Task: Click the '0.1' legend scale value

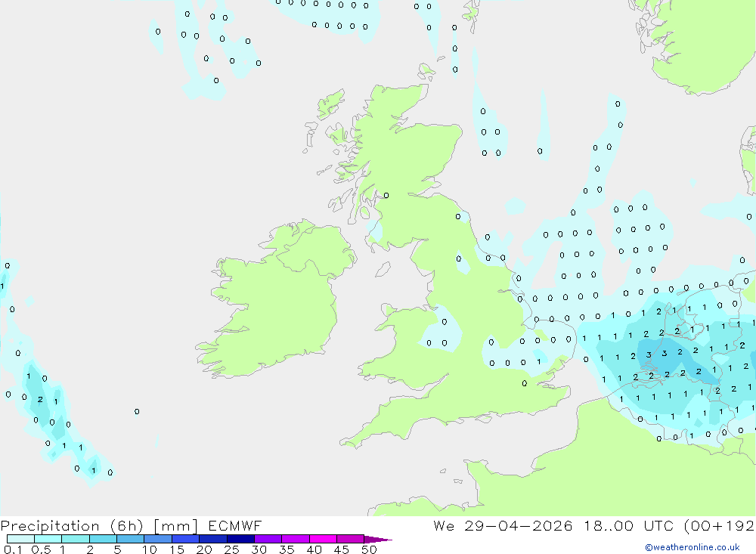Action: tap(13, 549)
